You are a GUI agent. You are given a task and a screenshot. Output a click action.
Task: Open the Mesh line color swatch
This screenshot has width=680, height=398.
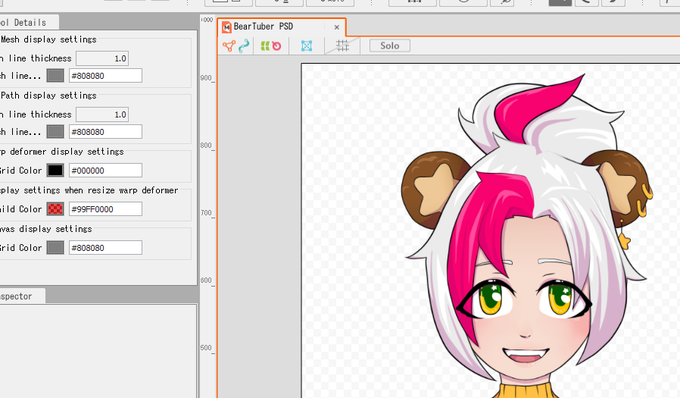pyautogui.click(x=55, y=75)
